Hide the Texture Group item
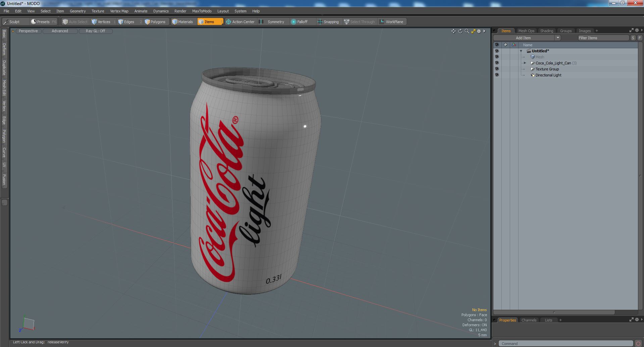 497,69
